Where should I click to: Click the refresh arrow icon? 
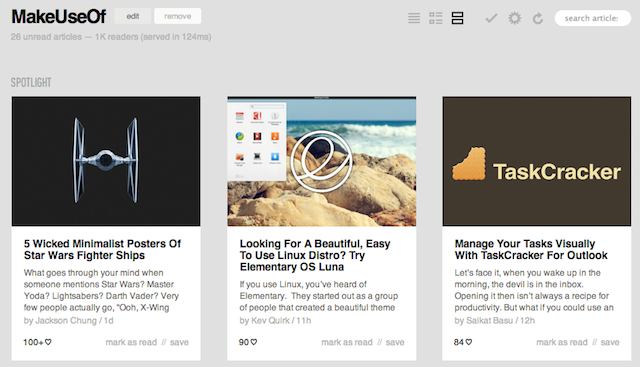tap(538, 18)
